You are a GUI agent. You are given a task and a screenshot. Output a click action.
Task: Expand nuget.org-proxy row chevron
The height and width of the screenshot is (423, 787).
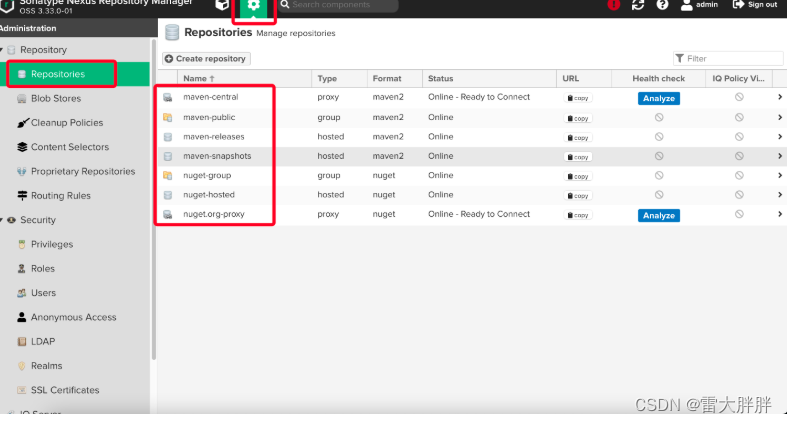(779, 214)
